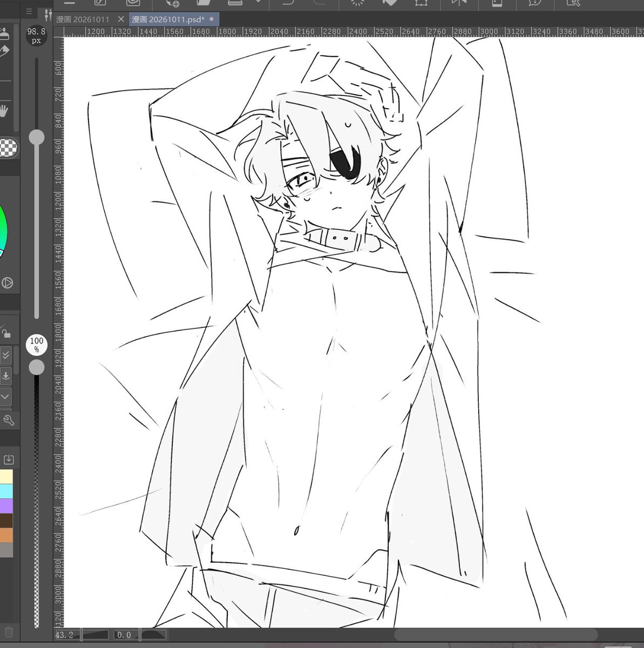The image size is (644, 648).
Task: Click the brush size slider handle
Action: (x=37, y=137)
